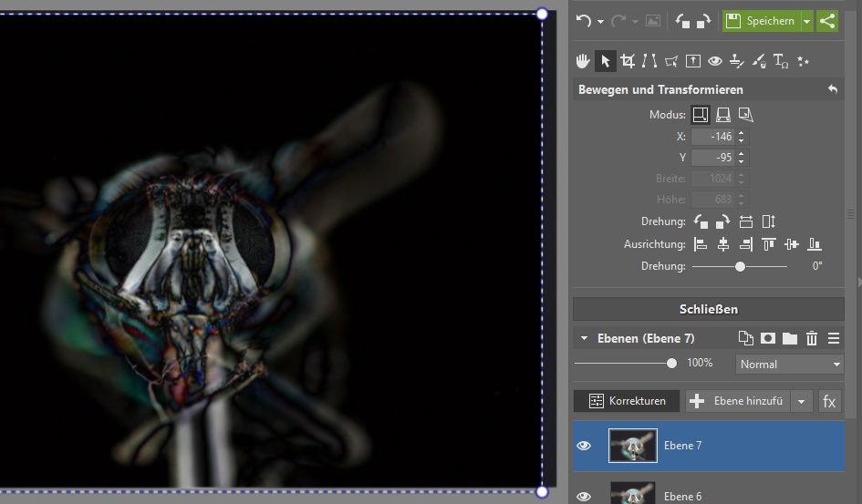The height and width of the screenshot is (504, 862).
Task: Open the add-layer dropdown arrow
Action: click(802, 401)
